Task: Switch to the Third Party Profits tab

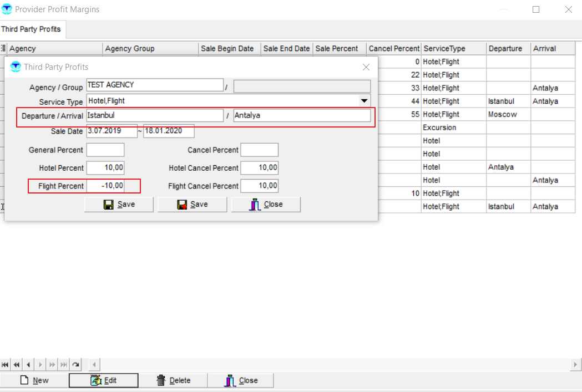Action: point(31,29)
